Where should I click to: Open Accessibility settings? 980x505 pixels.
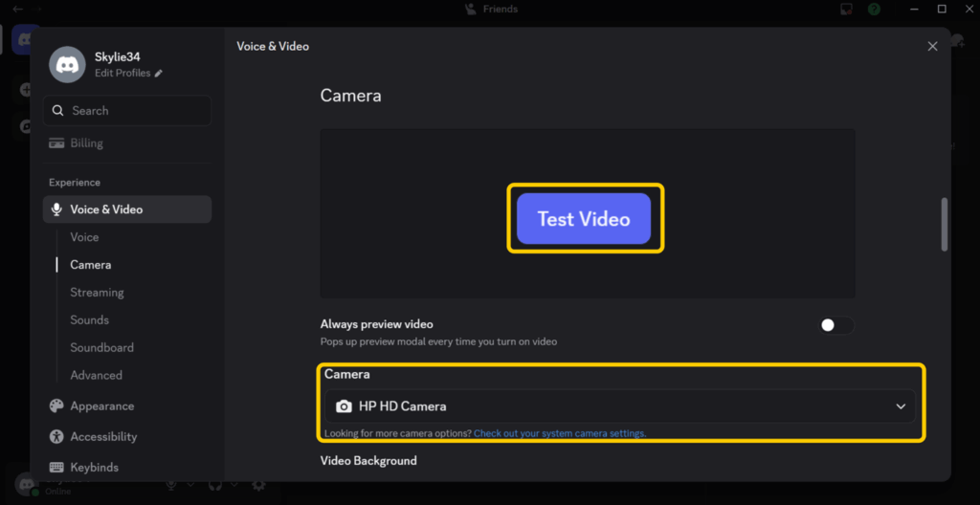point(127,436)
